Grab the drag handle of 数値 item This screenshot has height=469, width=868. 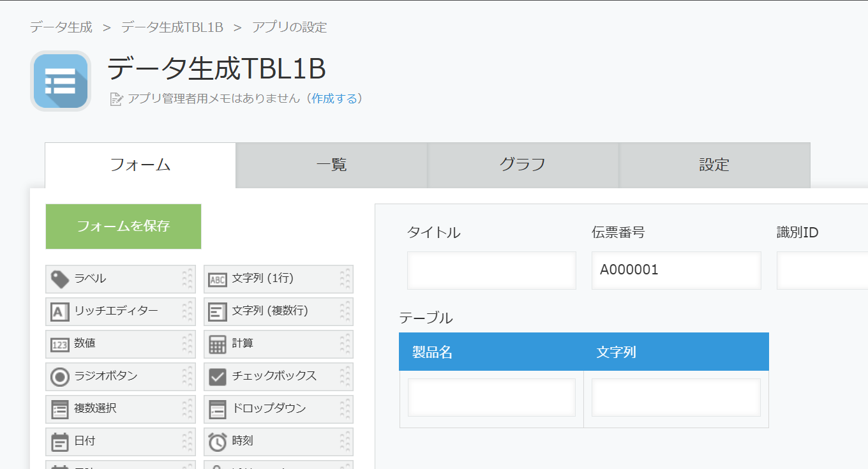tap(187, 344)
